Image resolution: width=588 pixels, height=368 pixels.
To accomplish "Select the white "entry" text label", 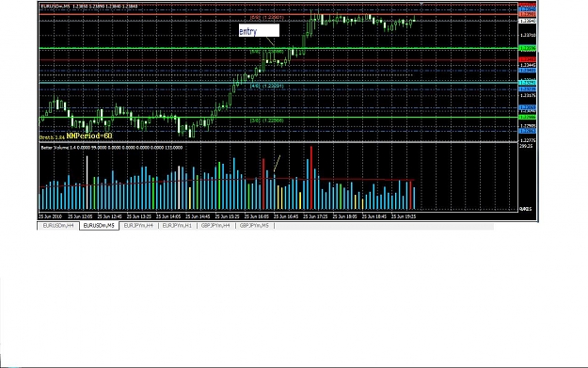I will point(259,31).
